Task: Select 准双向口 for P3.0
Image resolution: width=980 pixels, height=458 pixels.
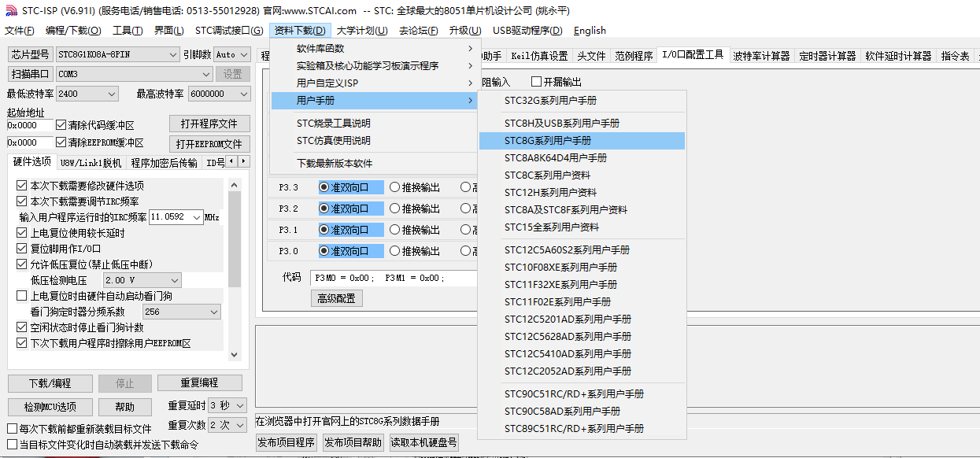Action: pos(324,251)
